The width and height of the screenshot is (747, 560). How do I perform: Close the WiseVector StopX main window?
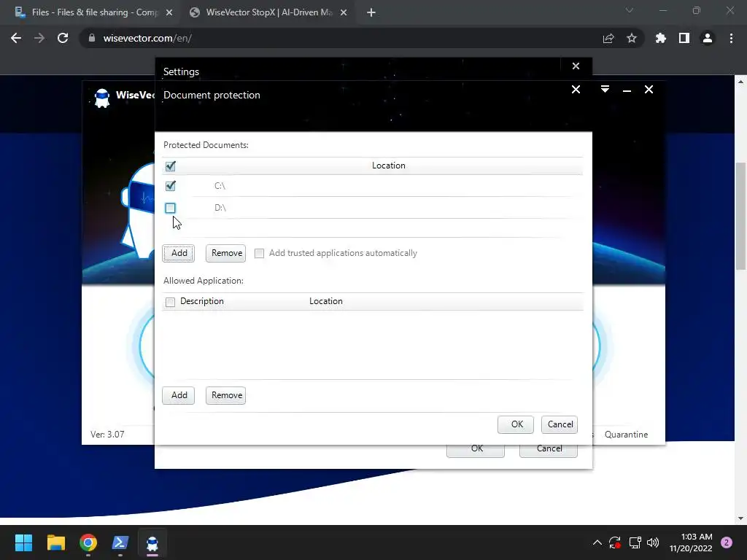click(649, 90)
